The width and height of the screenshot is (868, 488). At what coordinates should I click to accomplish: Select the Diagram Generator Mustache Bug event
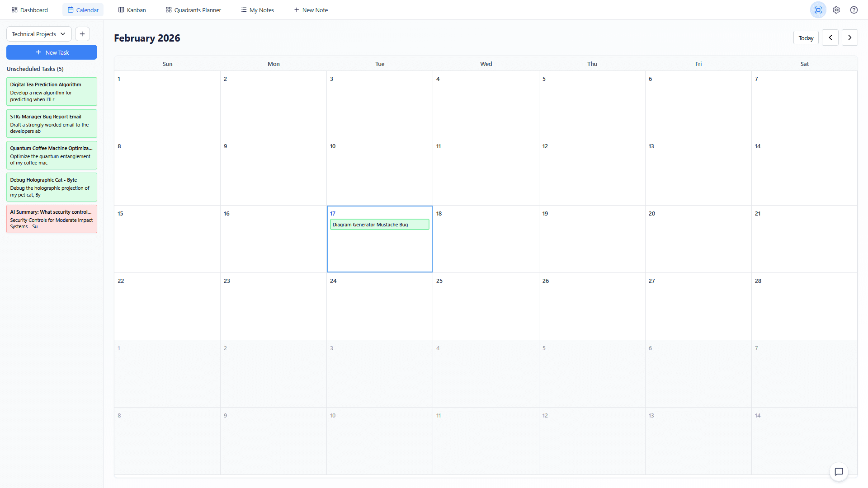tap(379, 224)
